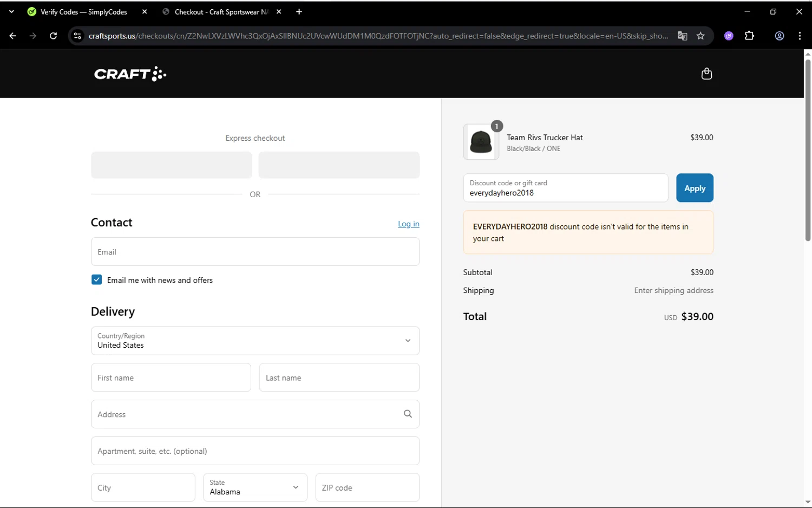Open a new browser tab

[299, 12]
